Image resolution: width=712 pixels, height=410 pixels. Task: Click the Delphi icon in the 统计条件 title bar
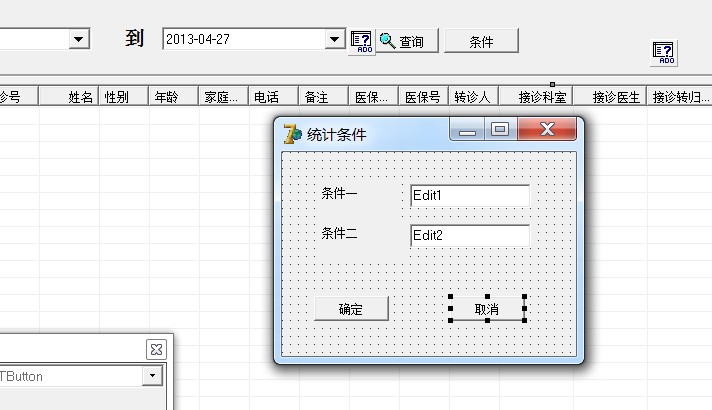click(292, 134)
